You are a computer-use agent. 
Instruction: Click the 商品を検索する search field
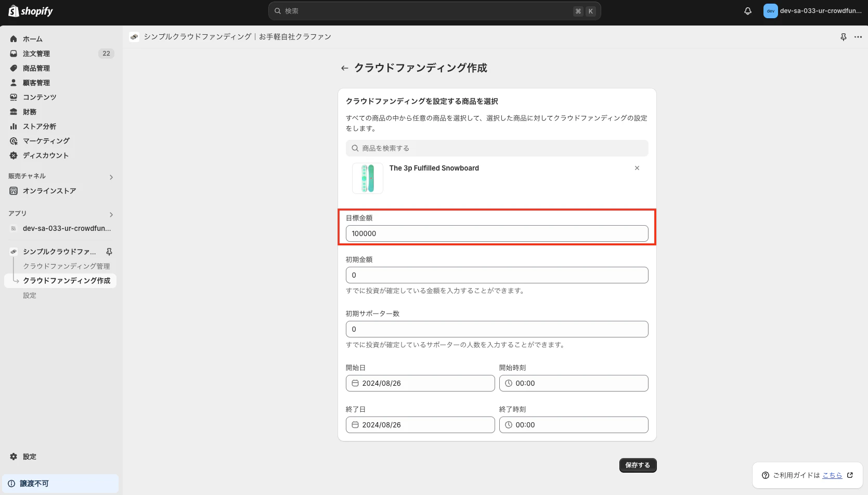(x=497, y=148)
